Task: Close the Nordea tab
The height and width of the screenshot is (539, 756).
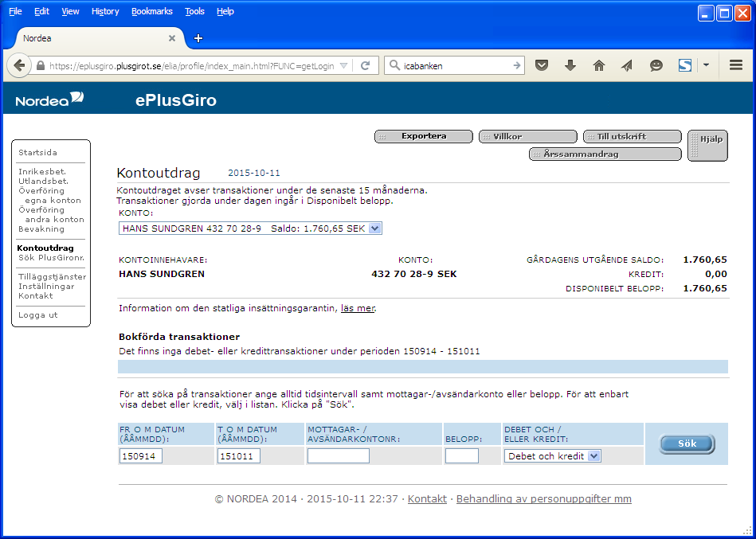Action: pyautogui.click(x=171, y=38)
